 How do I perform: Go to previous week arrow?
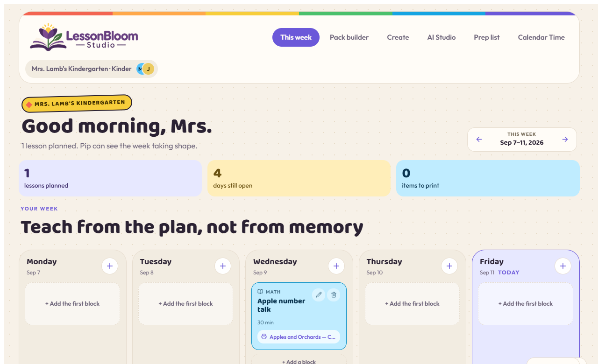(x=479, y=140)
